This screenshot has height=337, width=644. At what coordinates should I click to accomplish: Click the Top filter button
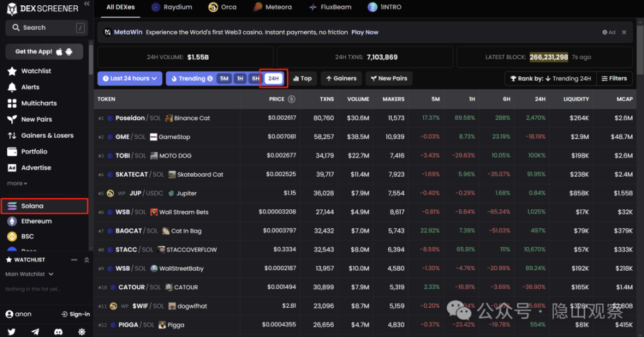(302, 78)
